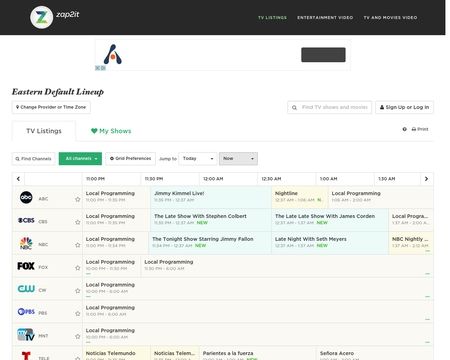Open TV Listings in top navigation

[272, 17]
